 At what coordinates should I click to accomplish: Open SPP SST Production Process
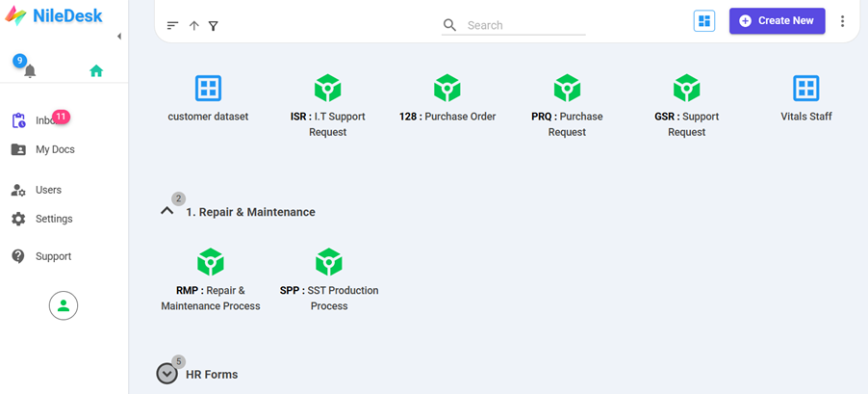pos(329,262)
